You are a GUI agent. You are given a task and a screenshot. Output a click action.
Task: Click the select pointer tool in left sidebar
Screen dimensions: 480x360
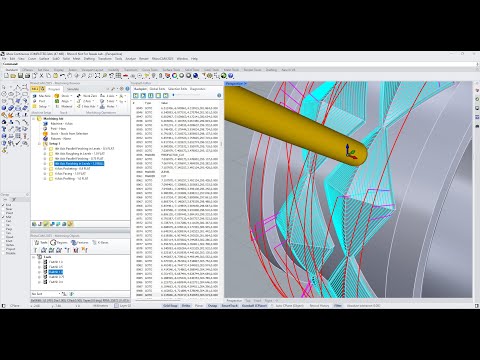coord(4,87)
